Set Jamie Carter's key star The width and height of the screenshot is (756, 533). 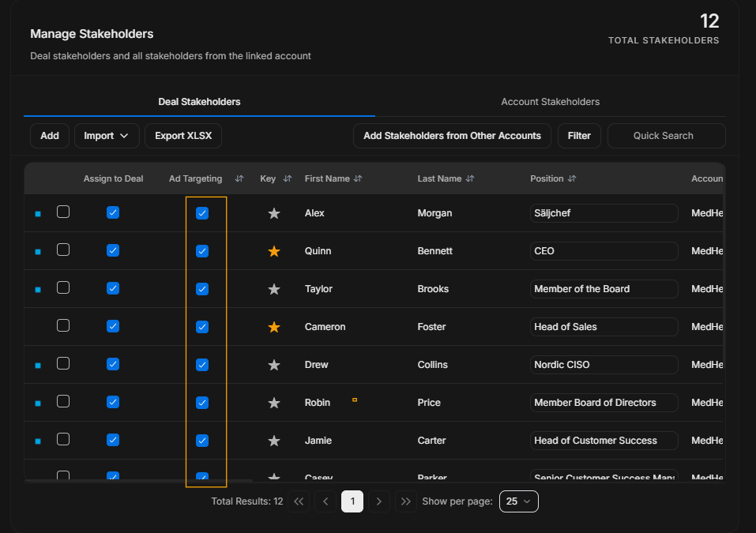click(x=274, y=441)
